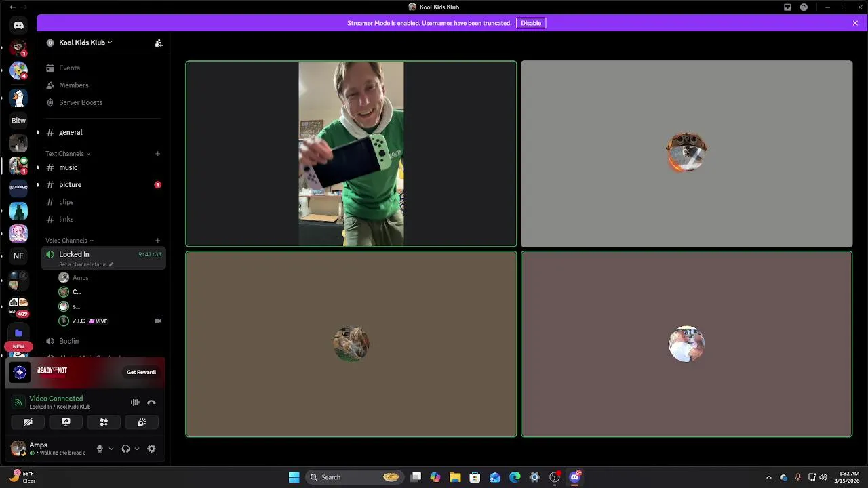This screenshot has height=488, width=868.
Task: Start screen share with the monitor icon
Action: tap(66, 422)
